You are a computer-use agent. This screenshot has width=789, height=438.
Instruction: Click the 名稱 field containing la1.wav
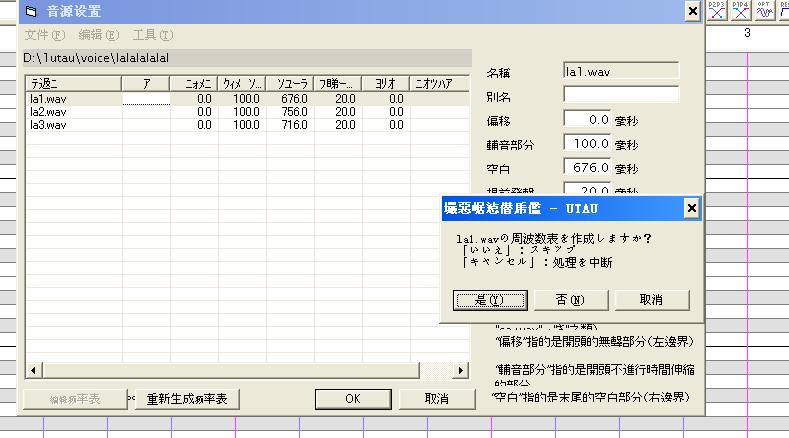click(621, 71)
